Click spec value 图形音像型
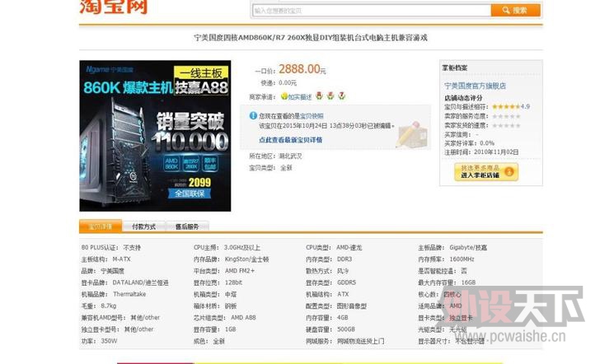 point(352,306)
